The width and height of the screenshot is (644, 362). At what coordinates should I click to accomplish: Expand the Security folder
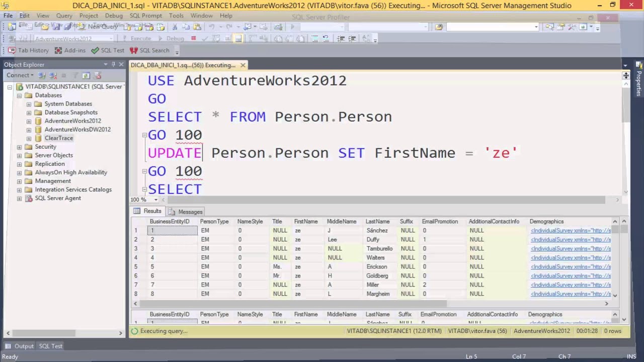19,147
